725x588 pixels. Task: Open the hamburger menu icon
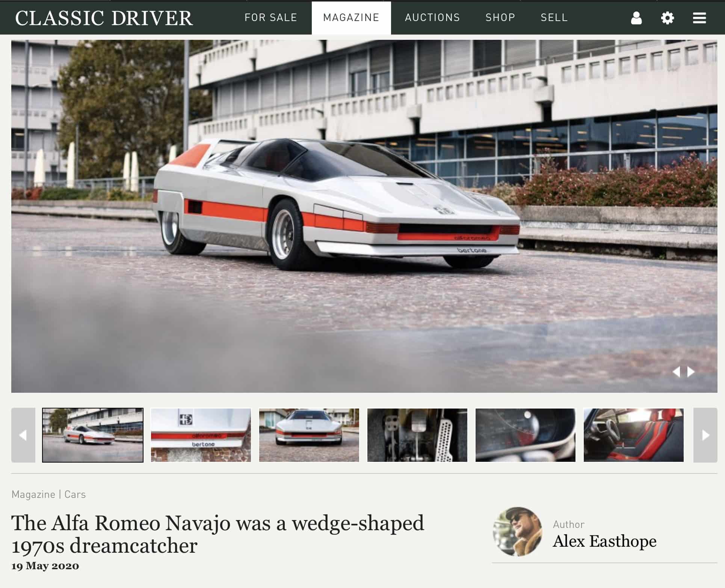699,18
